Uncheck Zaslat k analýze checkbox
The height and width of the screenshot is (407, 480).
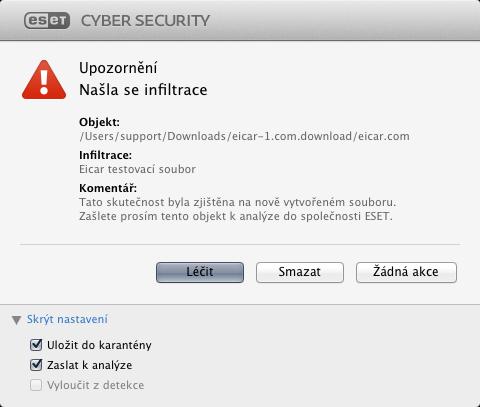point(36,365)
